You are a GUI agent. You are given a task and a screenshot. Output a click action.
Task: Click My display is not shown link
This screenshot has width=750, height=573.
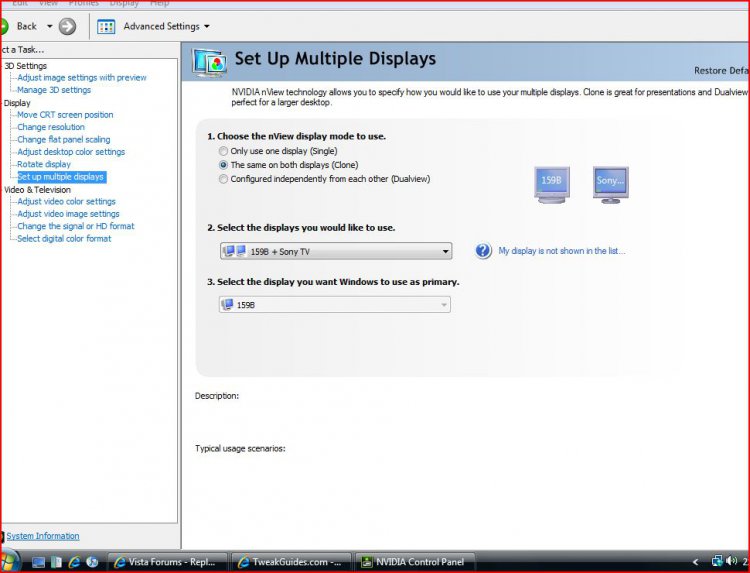pyautogui.click(x=562, y=251)
